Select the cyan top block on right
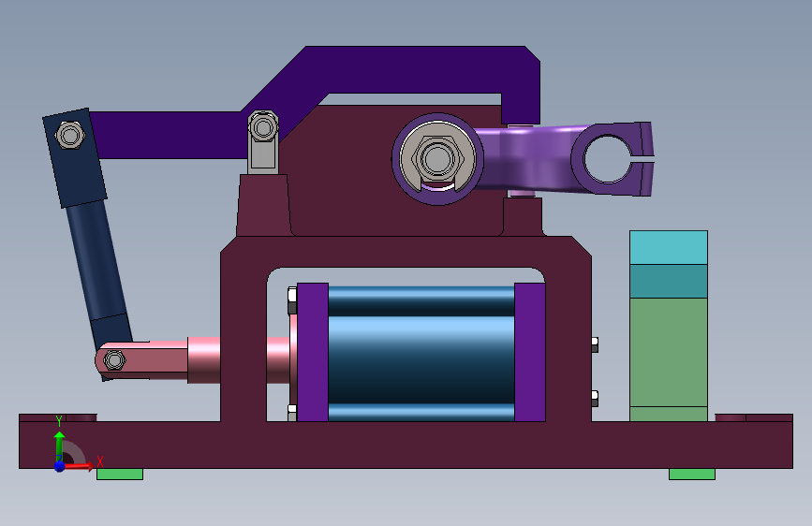812x526 pixels. click(669, 247)
